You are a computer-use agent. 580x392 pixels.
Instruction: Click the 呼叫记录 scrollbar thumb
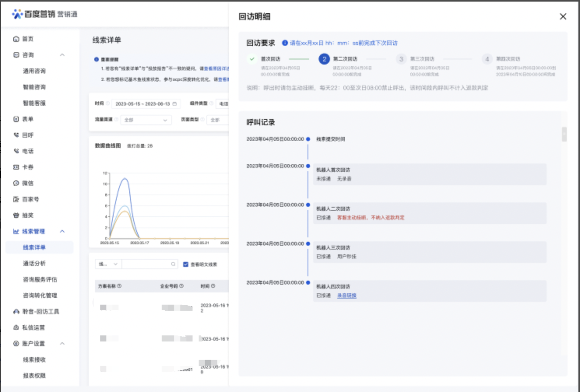tap(564, 134)
